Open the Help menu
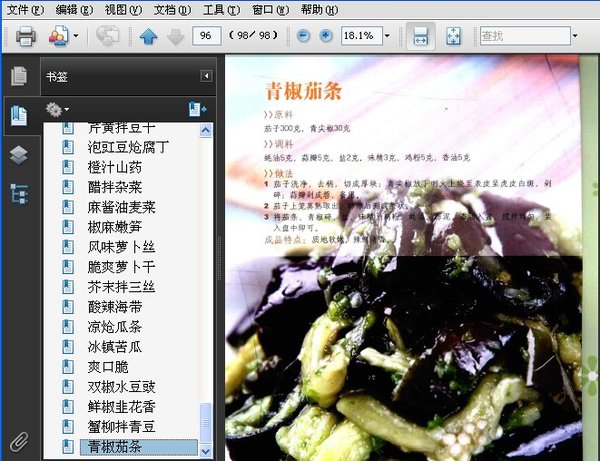This screenshot has width=600, height=461. pyautogui.click(x=320, y=10)
